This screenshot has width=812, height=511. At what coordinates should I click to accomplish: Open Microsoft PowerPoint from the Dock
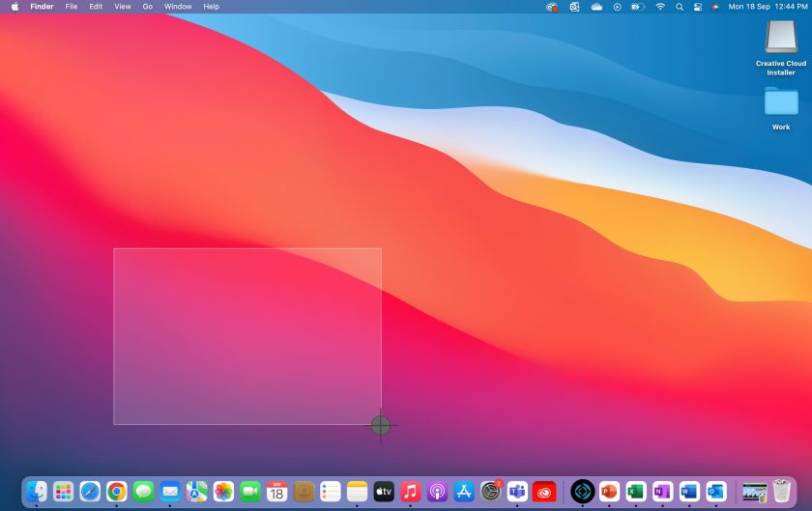pyautogui.click(x=609, y=491)
